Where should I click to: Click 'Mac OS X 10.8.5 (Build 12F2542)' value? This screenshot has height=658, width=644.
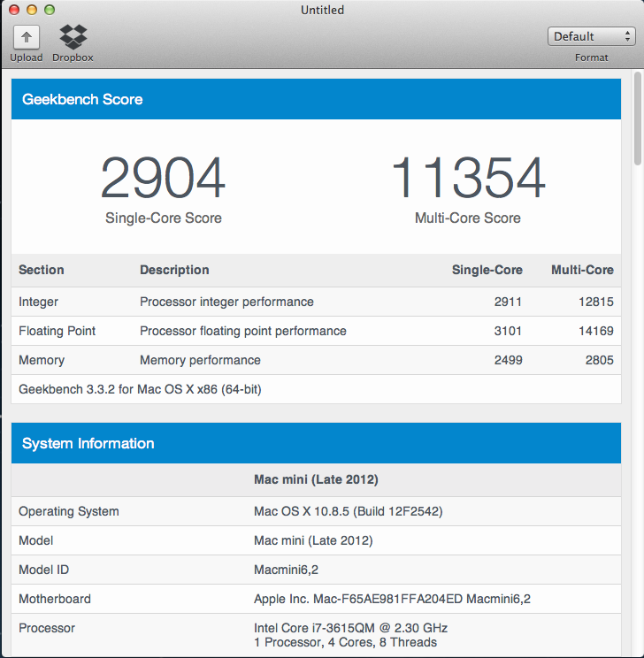pyautogui.click(x=348, y=511)
